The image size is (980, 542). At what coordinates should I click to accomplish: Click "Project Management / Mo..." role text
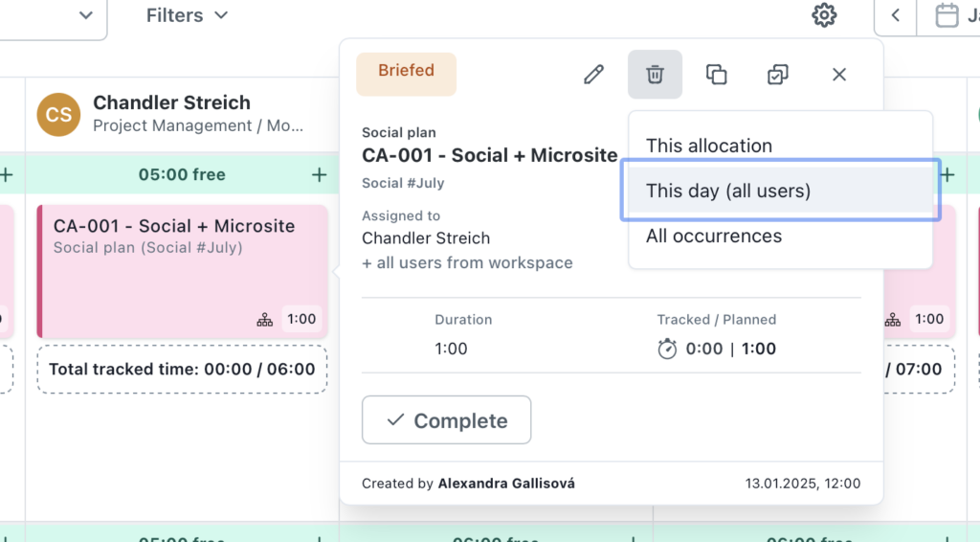[x=198, y=125]
